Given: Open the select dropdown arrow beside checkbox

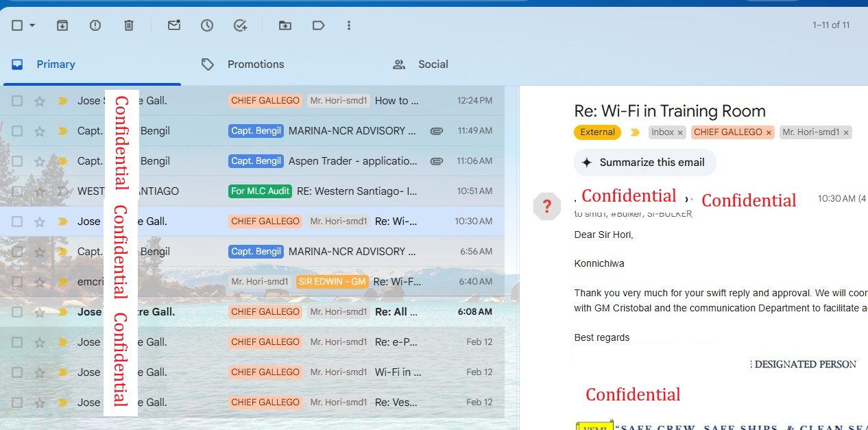Looking at the screenshot, I should pyautogui.click(x=32, y=25).
